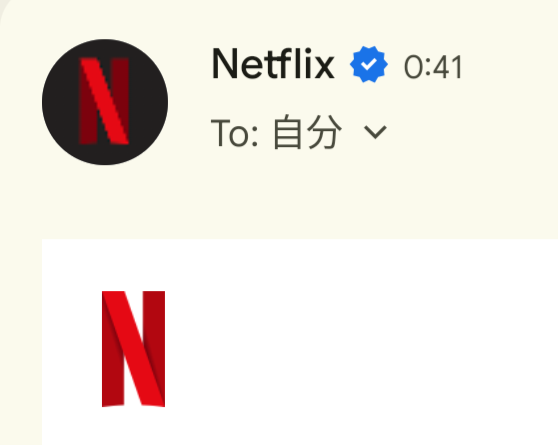
Task: Click the time shown beside verified badge
Action: point(433,67)
